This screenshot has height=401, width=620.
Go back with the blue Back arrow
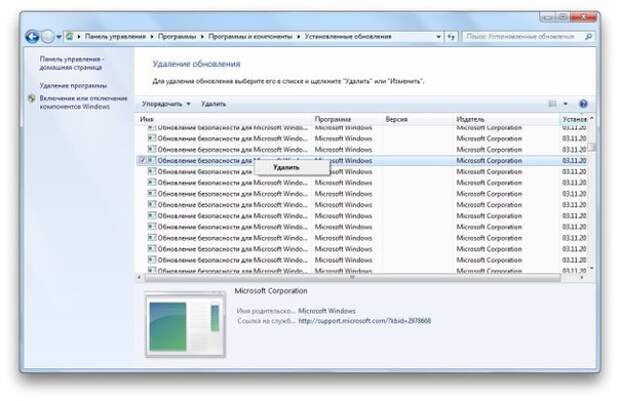pos(32,37)
